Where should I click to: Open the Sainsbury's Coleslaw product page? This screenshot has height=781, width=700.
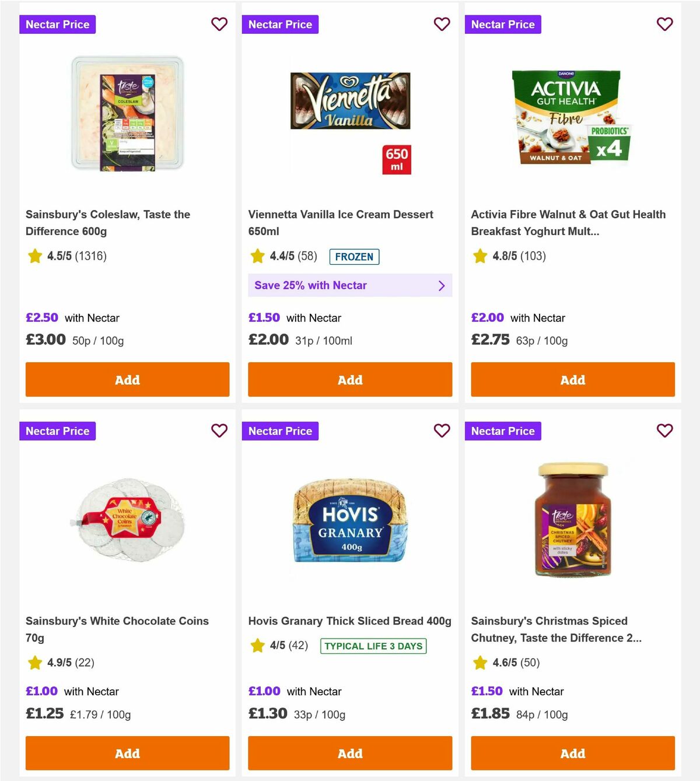pos(107,222)
